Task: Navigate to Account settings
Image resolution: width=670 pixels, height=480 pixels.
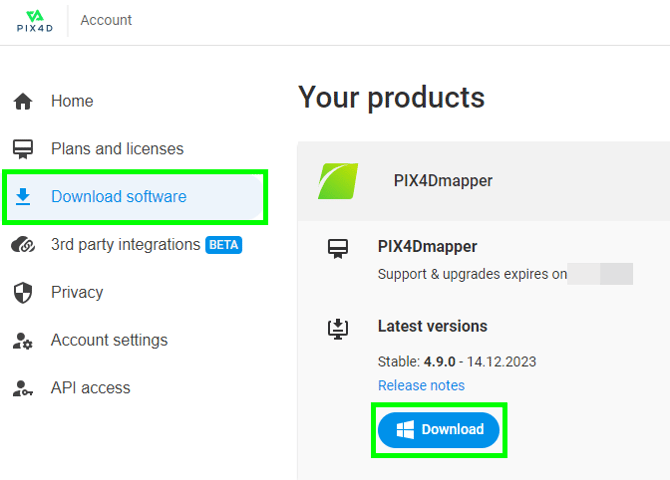Action: click(109, 340)
